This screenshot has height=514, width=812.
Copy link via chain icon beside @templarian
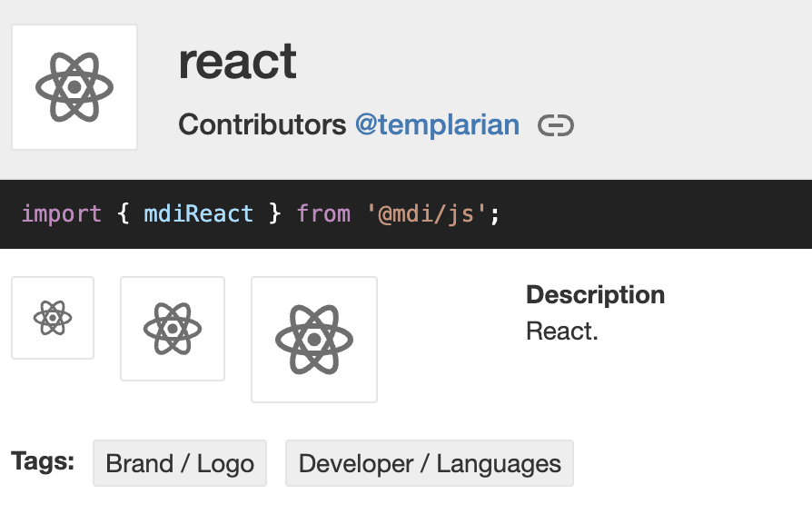pyautogui.click(x=556, y=125)
